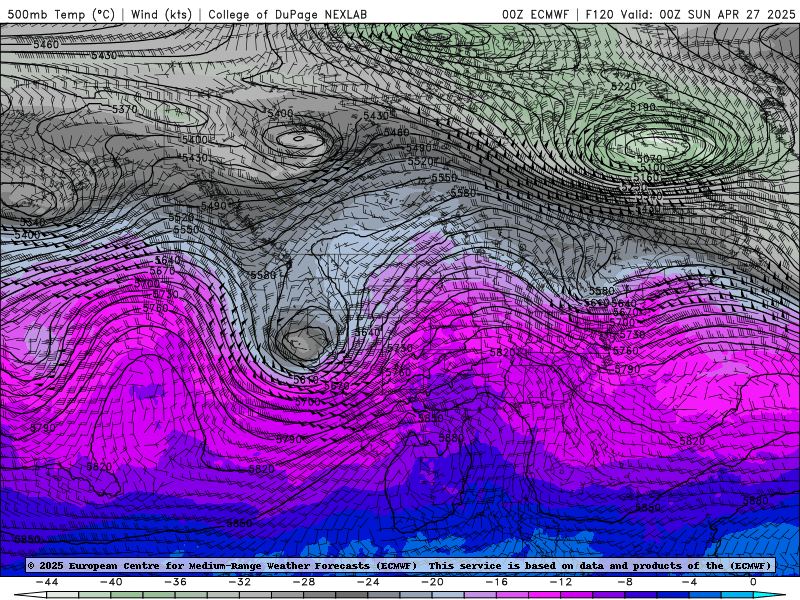Click the -4 colorbar label
Screen dimensions: 800x600
point(690,582)
